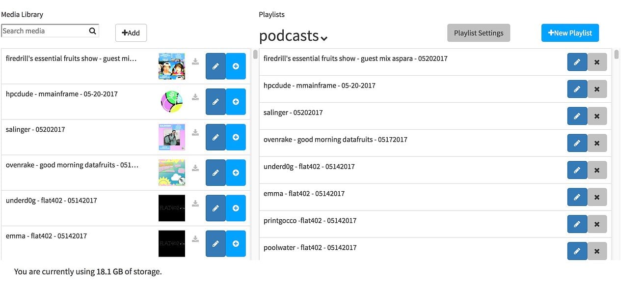Add salinger track to playlist with plus icon
644x295 pixels.
[236, 137]
